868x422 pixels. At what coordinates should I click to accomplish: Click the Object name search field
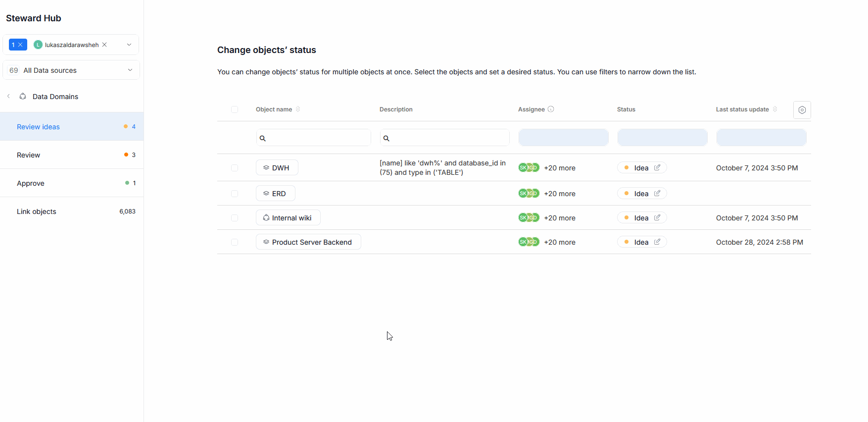(317, 138)
